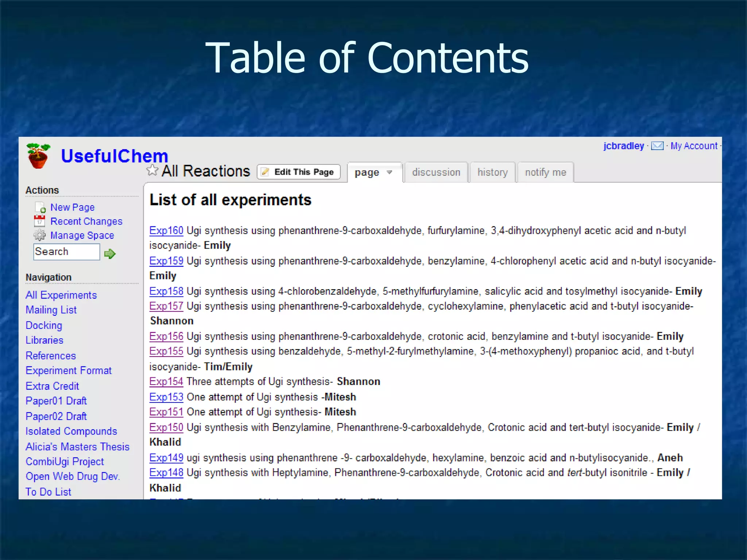Click the New Page icon
Image resolution: width=747 pixels, height=560 pixels.
(40, 207)
